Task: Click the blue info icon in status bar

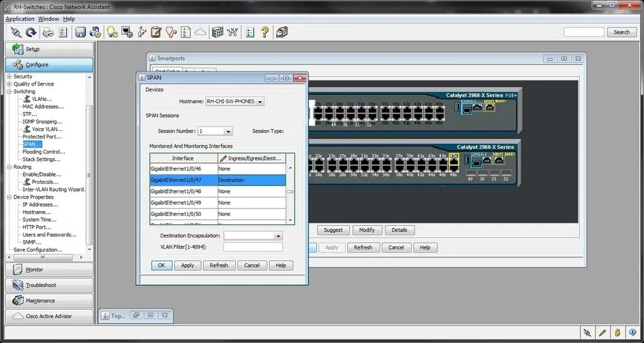Action: (x=632, y=332)
